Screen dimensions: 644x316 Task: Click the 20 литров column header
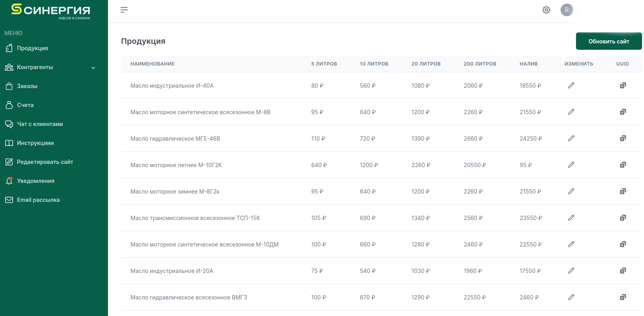[x=426, y=64]
